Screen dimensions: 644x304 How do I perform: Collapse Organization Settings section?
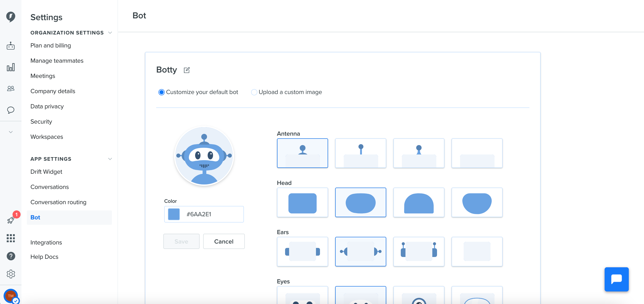tap(110, 33)
